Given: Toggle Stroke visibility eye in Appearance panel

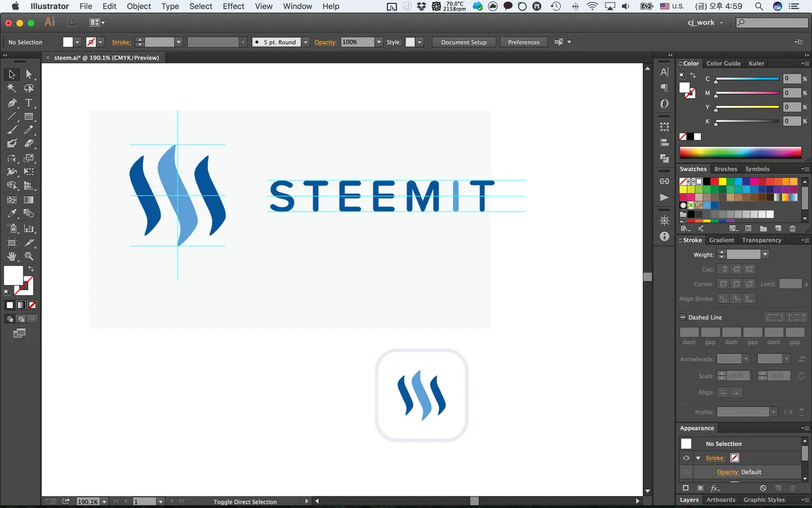Looking at the screenshot, I should (x=686, y=458).
